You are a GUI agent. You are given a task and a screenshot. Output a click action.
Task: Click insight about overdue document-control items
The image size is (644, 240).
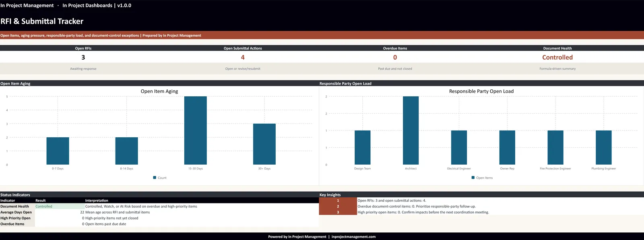click(417, 207)
